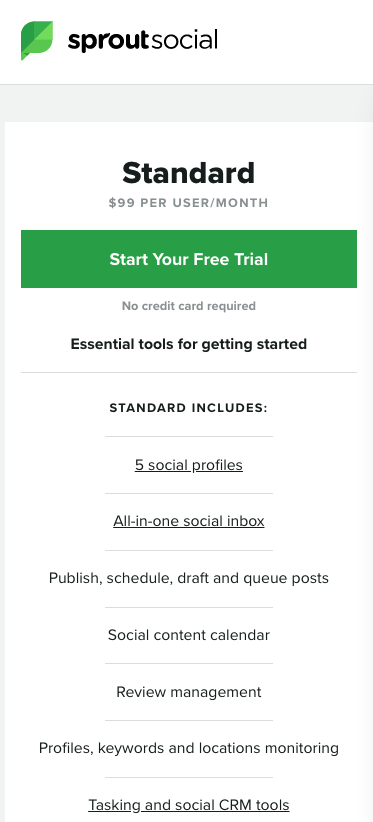This screenshot has height=822, width=373.
Task: Click the green Sprout leaf logo icon
Action: point(37,40)
